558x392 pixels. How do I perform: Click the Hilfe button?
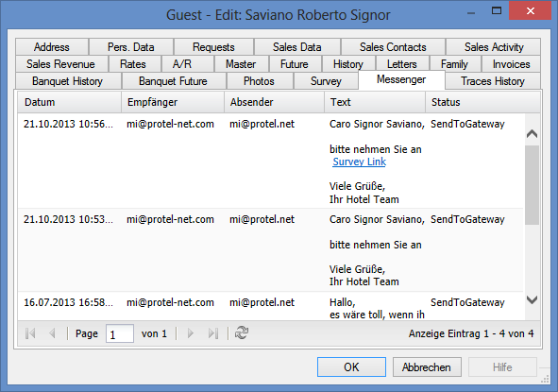[502, 367]
